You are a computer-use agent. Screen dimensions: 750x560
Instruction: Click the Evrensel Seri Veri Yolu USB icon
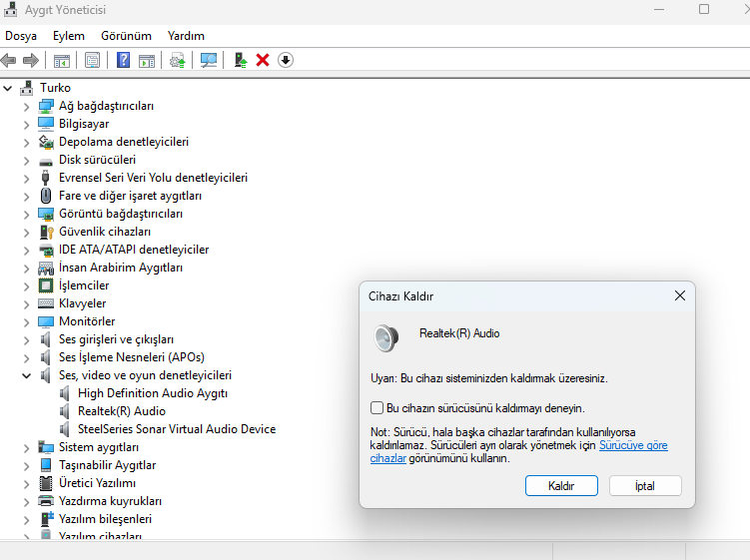pos(46,178)
